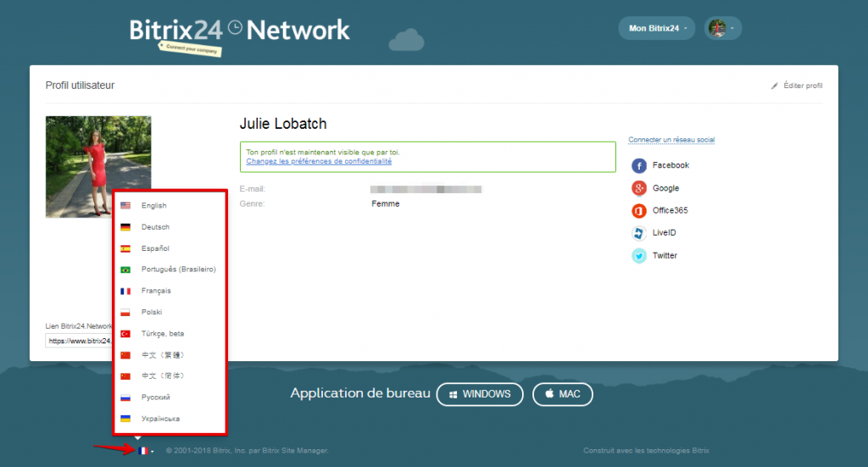Download the MAC desktop application
Image resolution: width=868 pixels, height=467 pixels.
[x=563, y=394]
